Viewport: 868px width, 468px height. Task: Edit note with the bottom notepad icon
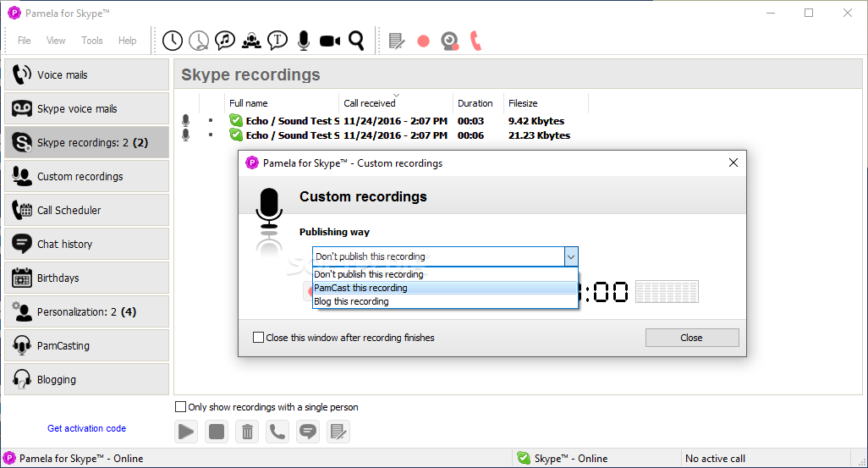[338, 432]
